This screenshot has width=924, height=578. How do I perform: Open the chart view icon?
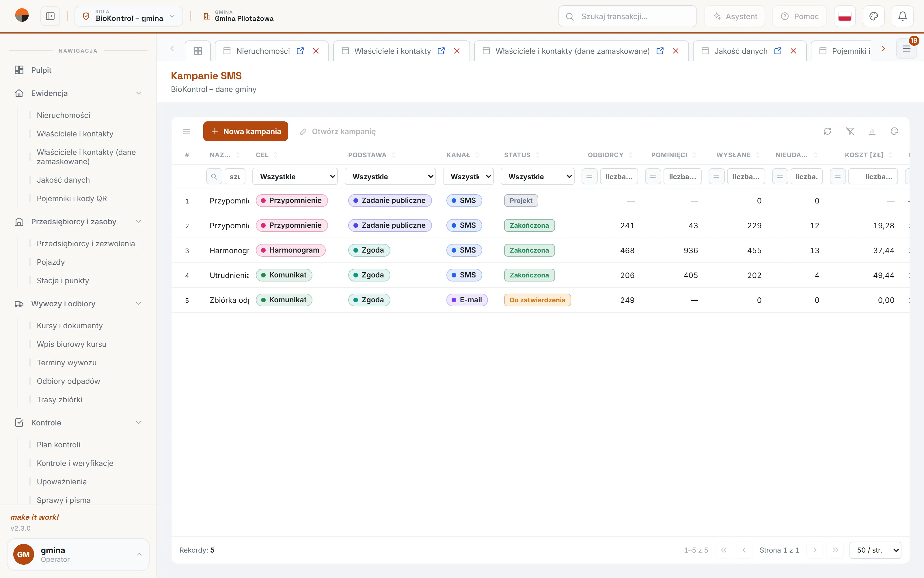872,131
